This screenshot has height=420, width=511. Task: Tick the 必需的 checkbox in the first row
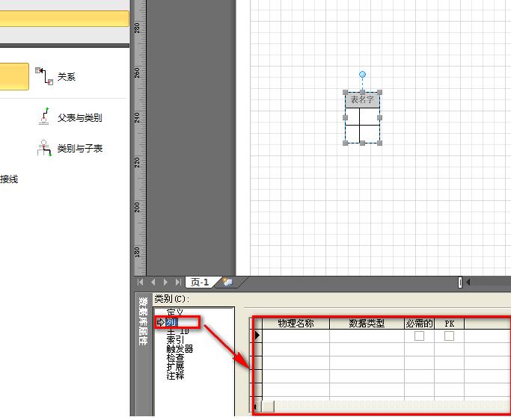[x=419, y=336]
